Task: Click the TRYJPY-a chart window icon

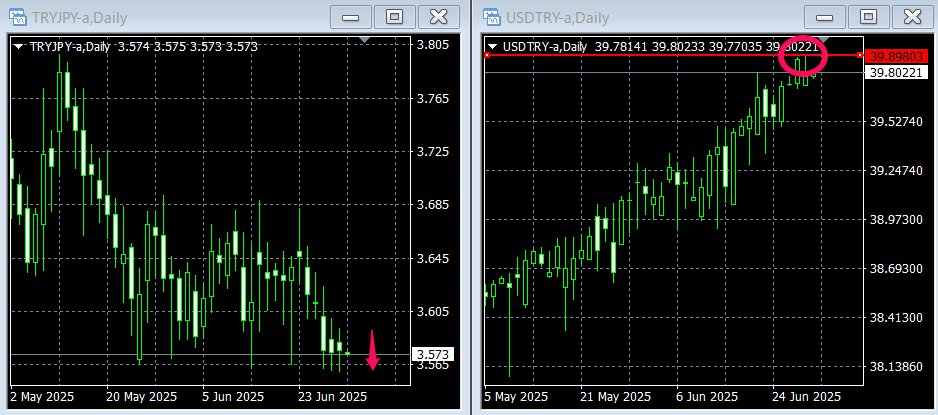Action: tap(17, 17)
